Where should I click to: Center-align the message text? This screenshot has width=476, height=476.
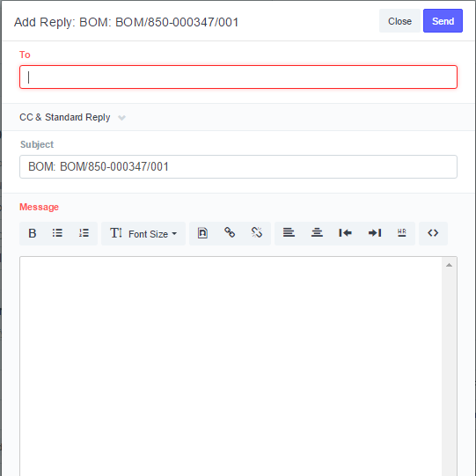[x=317, y=233]
